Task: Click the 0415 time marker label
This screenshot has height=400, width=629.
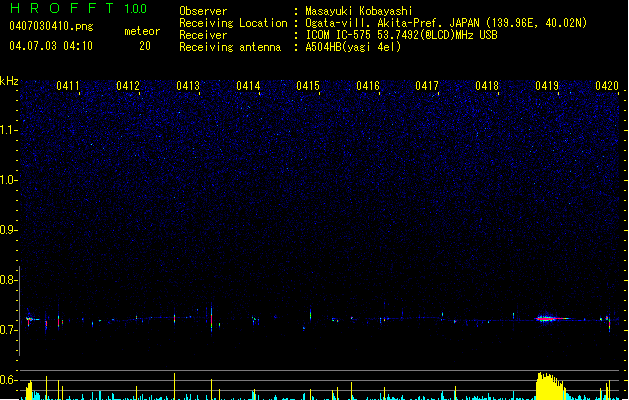Action: pos(308,86)
